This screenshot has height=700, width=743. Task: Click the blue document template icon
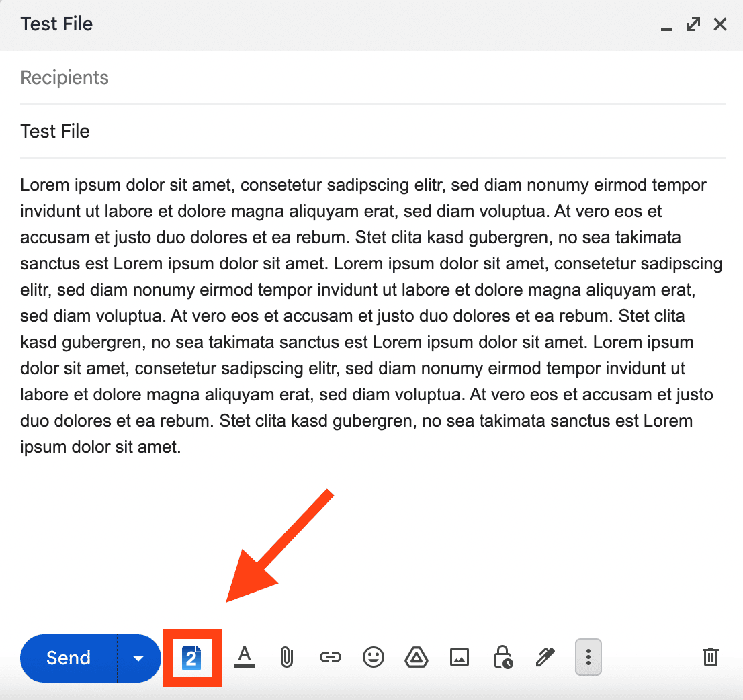[192, 658]
